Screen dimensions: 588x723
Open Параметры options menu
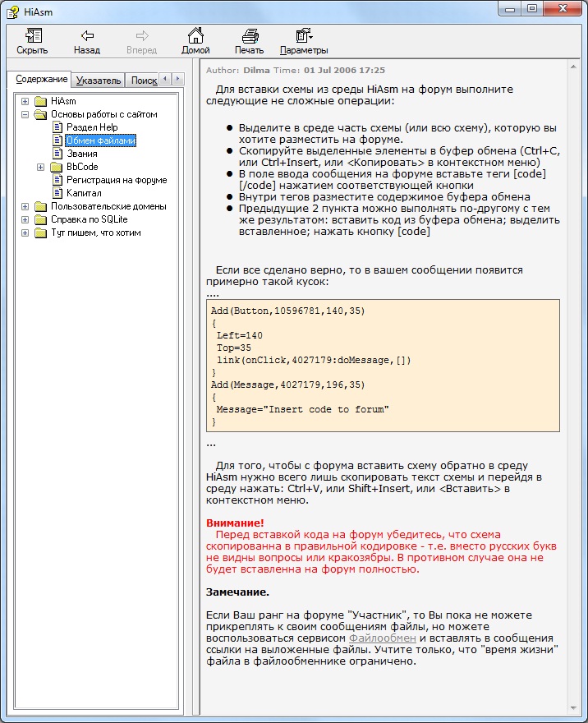(304, 42)
